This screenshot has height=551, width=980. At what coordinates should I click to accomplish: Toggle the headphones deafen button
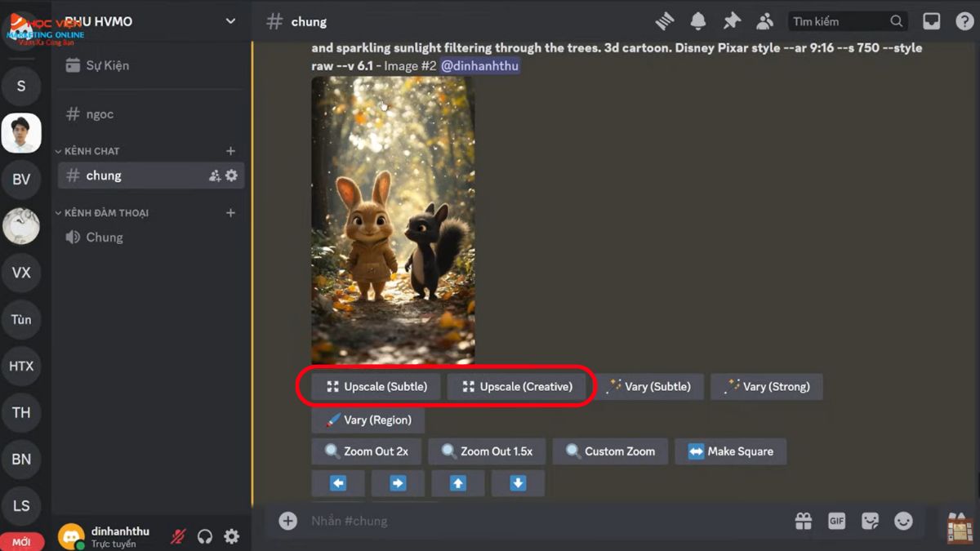coord(205,536)
